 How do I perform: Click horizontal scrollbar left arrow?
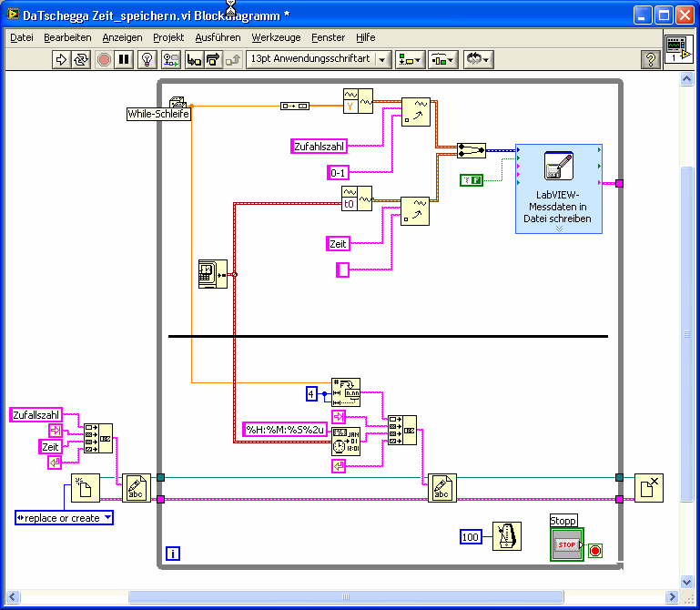13,596
